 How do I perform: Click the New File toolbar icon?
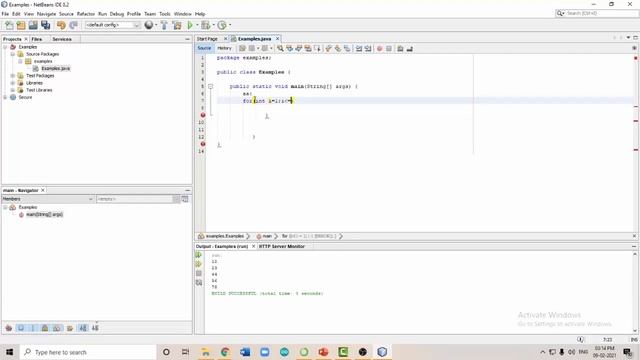(9, 25)
